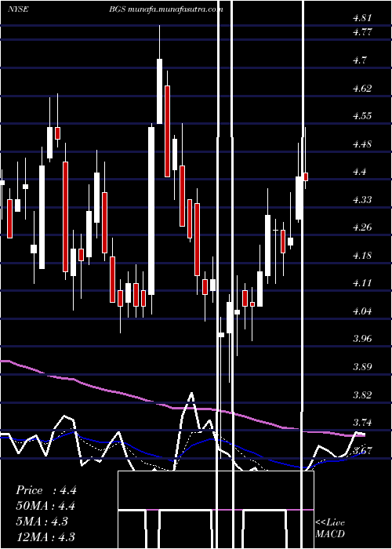Click the 4.62 price axis label
Screen dimensions: 392x549
(362, 88)
